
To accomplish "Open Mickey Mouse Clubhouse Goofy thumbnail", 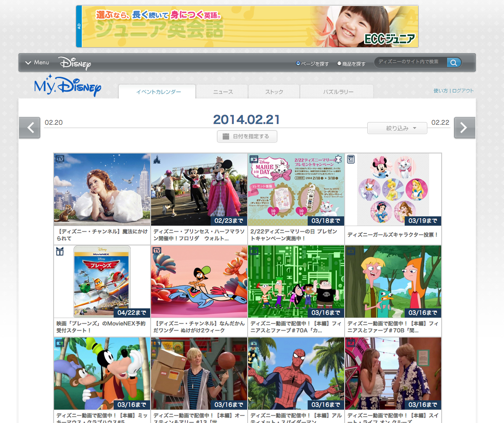I will coord(102,374).
